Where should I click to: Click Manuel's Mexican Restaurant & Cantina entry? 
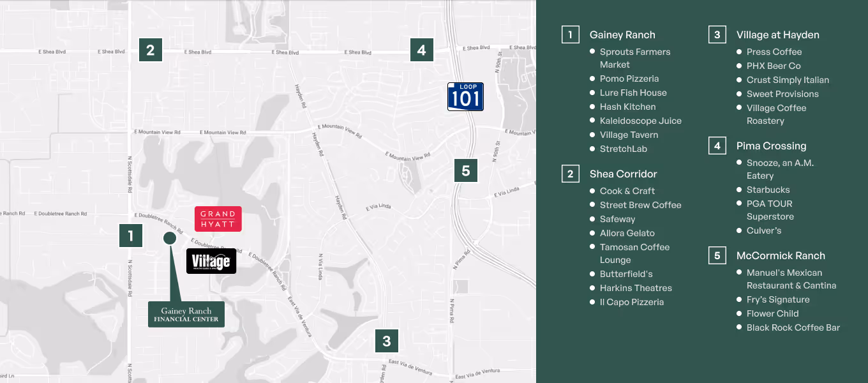pyautogui.click(x=791, y=279)
